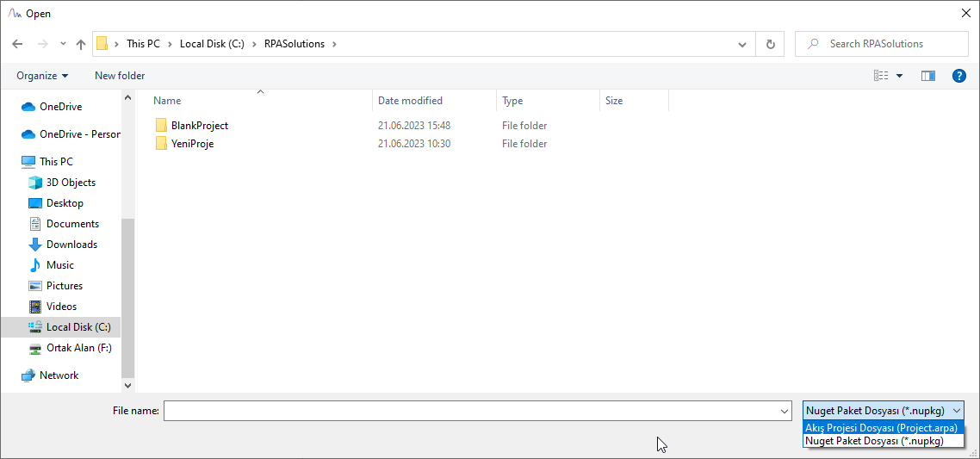
Task: Refresh the RPASolutions folder view
Action: tap(770, 44)
